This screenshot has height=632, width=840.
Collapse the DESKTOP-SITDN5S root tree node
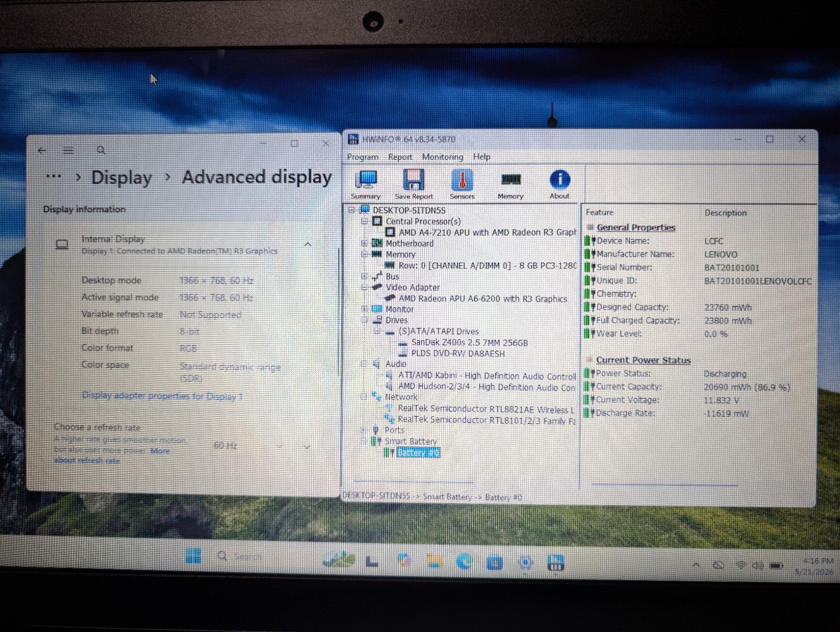pyautogui.click(x=351, y=210)
